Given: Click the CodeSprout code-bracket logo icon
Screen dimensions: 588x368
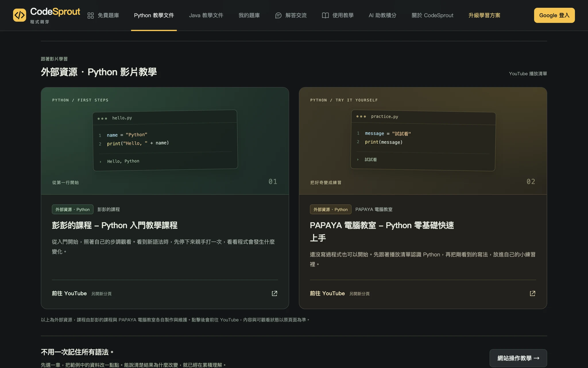Looking at the screenshot, I should 20,15.
